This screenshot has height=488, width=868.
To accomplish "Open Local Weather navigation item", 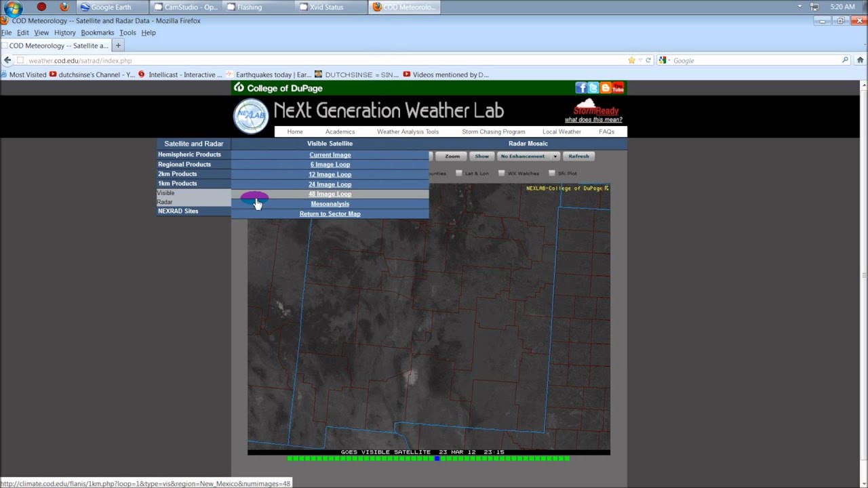I will click(561, 131).
